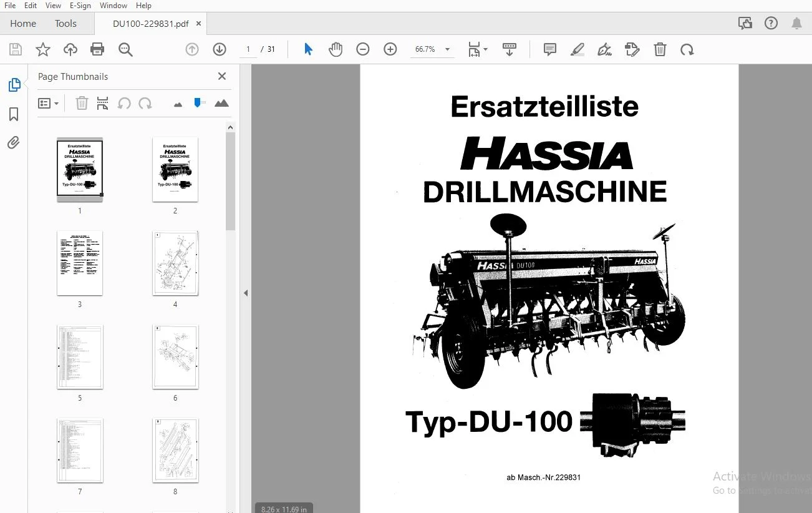
Task: Enlarge thumbnail size with large mountain icon
Action: point(221,103)
